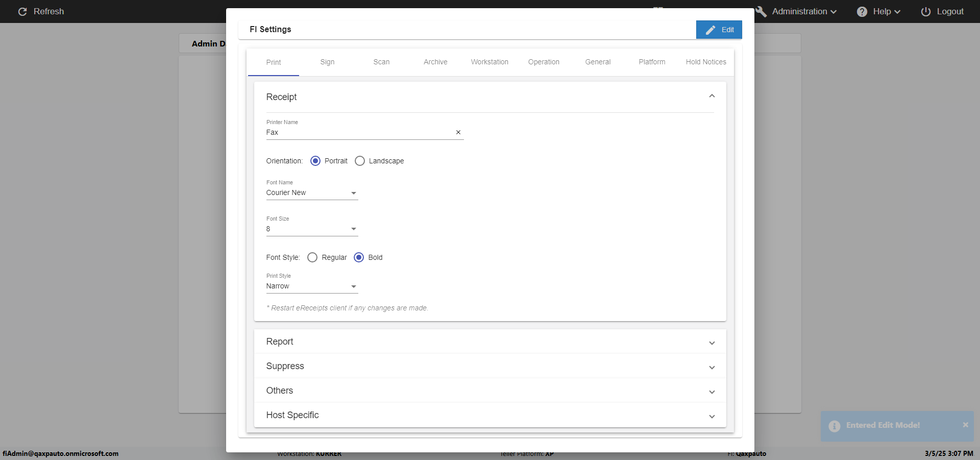Image resolution: width=980 pixels, height=460 pixels.
Task: Select the Portrait orientation radio button
Action: 315,161
